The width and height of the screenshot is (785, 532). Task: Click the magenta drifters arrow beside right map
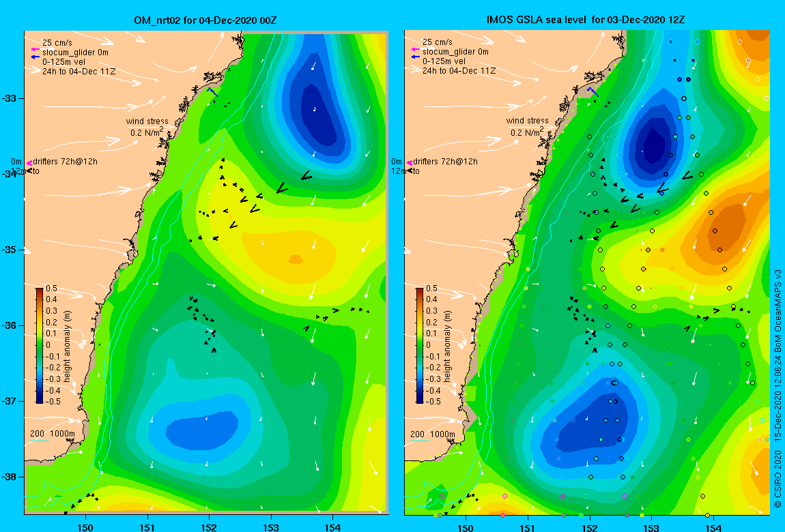(x=409, y=163)
